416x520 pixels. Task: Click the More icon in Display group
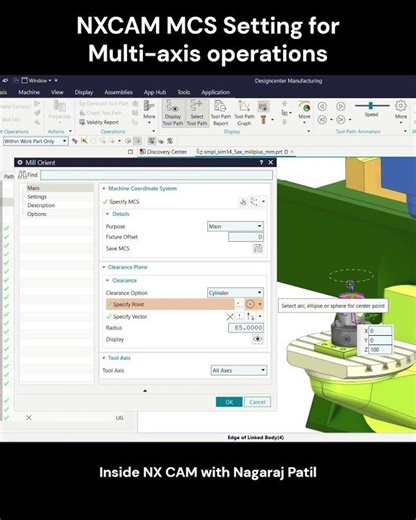[304, 111]
